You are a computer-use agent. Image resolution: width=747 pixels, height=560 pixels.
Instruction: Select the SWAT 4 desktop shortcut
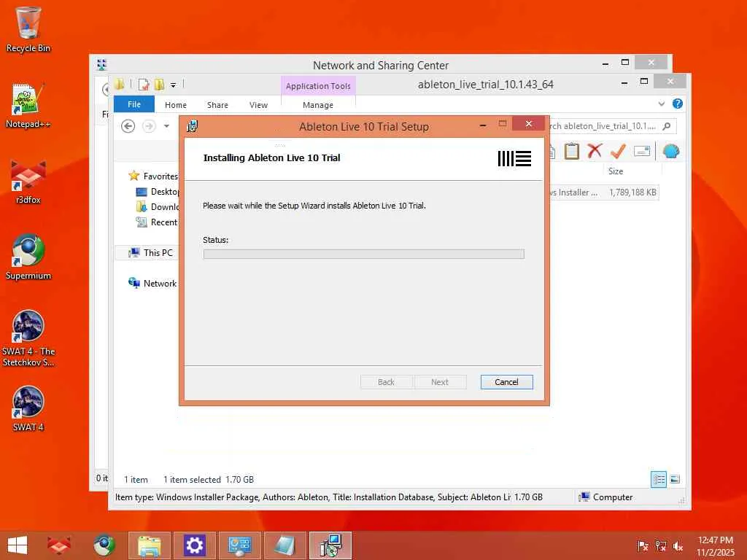(x=28, y=408)
